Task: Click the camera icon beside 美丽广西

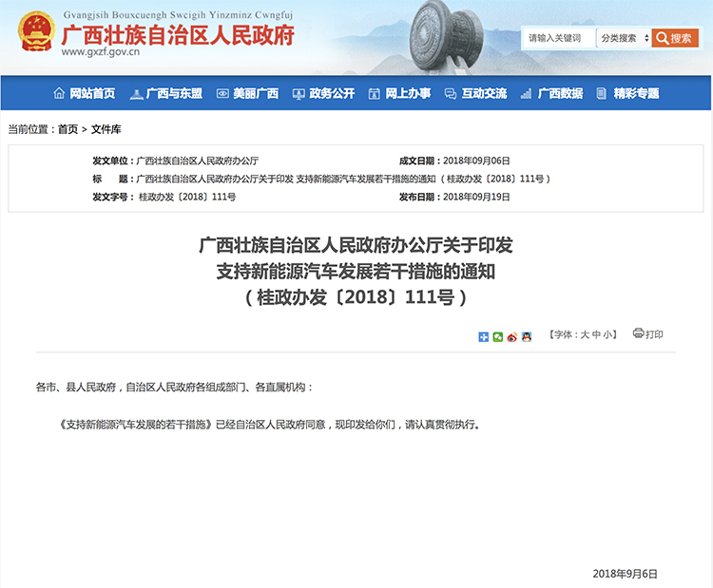Action: coord(222,94)
